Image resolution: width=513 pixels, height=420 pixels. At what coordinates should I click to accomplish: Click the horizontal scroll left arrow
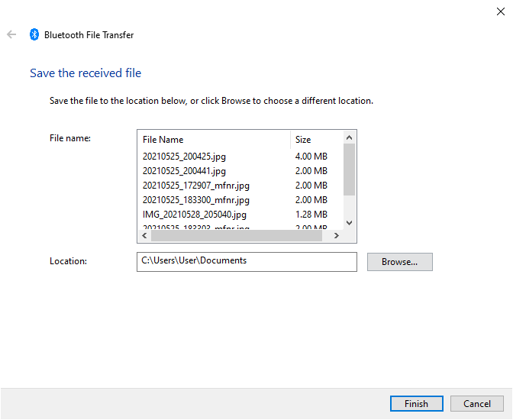click(x=144, y=235)
